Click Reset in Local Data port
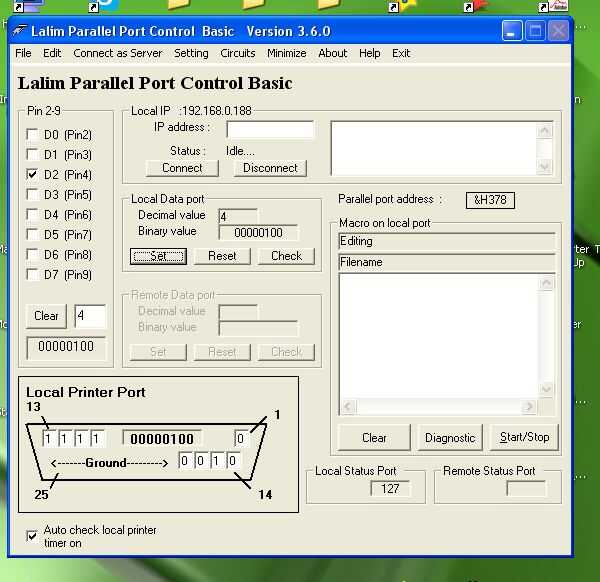600x582 pixels. coord(222,256)
